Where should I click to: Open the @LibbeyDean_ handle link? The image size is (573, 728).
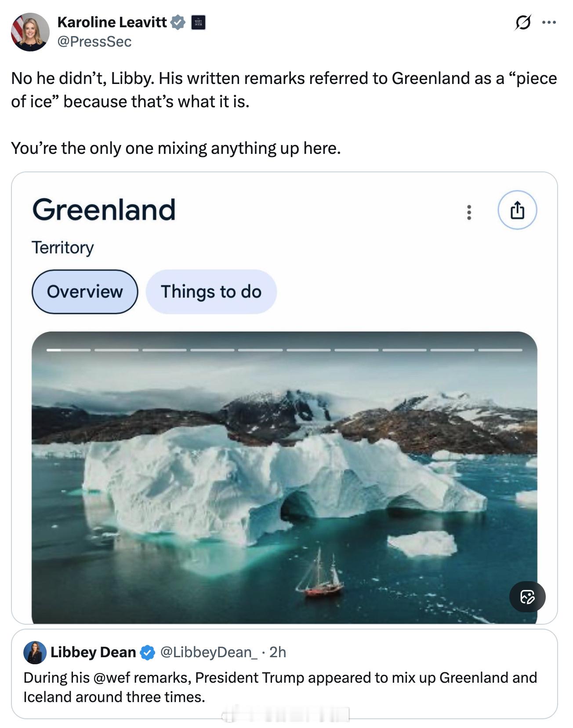point(208,652)
